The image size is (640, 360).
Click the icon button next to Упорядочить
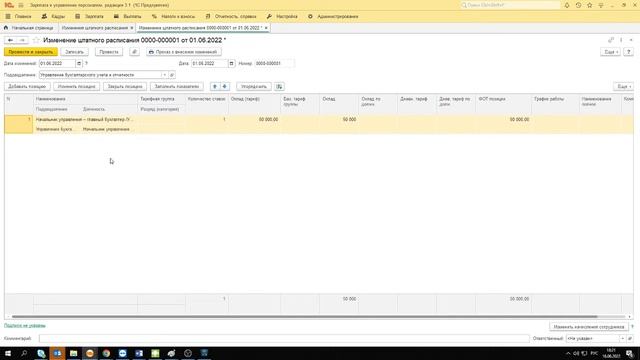(x=279, y=87)
